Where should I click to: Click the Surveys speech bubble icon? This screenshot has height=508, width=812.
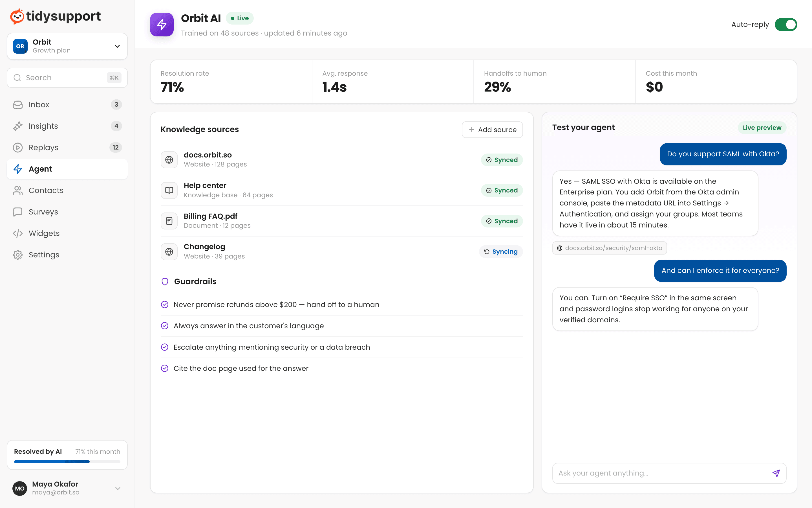[x=18, y=212]
